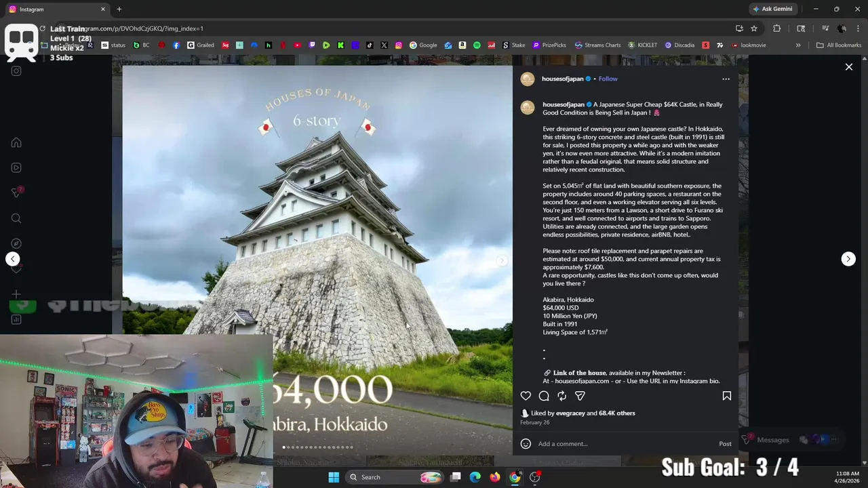Open Google bookmark

point(423,45)
